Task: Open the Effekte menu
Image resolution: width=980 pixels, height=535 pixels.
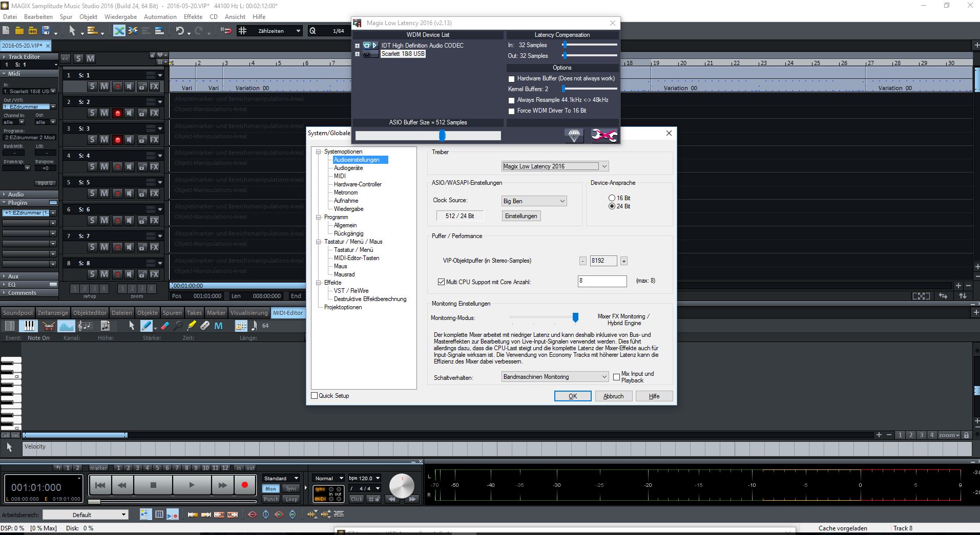Action: pyautogui.click(x=193, y=16)
